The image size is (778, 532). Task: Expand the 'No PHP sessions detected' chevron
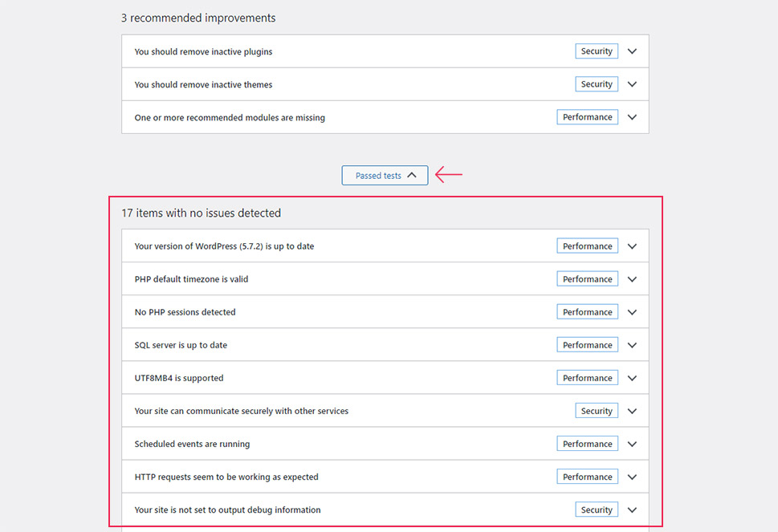coord(632,312)
